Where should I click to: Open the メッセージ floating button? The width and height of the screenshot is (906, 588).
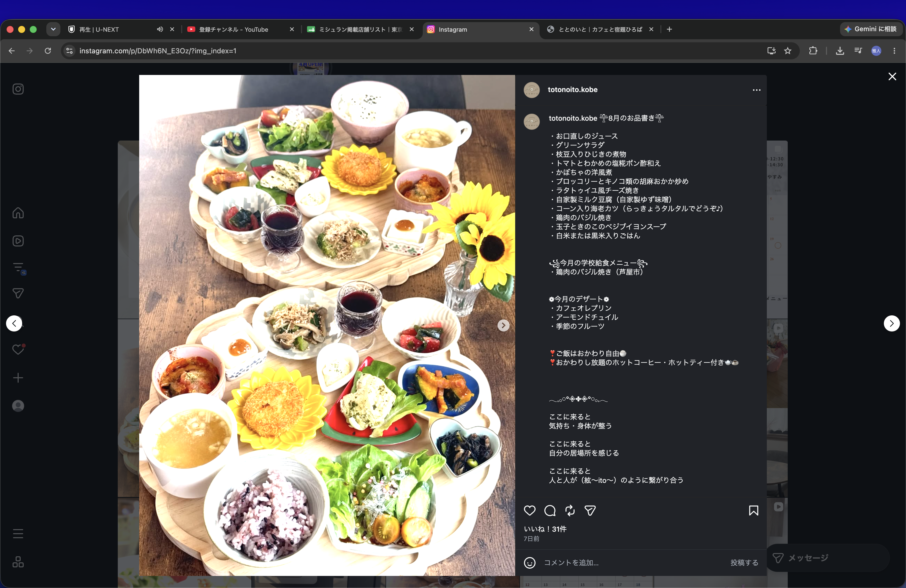click(x=827, y=558)
